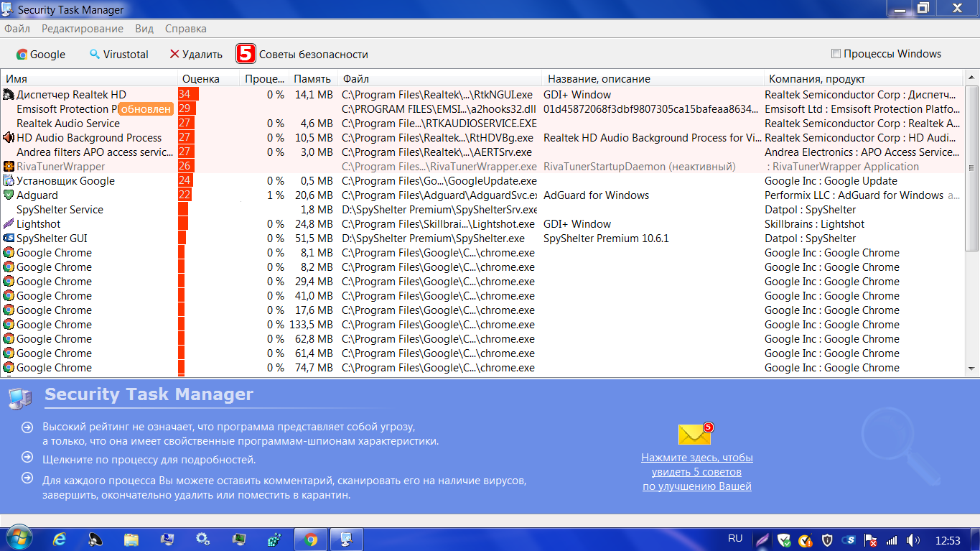Viewport: 980px width, 551px height.
Task: Open the Вид menu
Action: tap(144, 29)
